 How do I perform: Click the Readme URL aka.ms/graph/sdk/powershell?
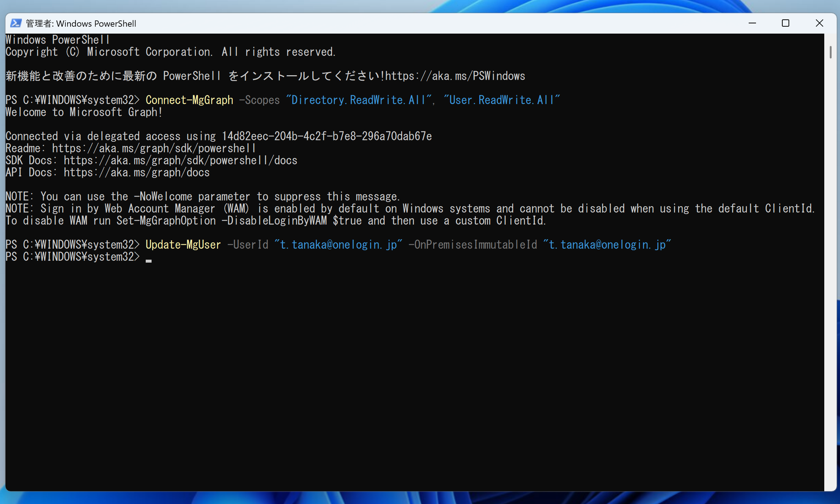point(154,148)
